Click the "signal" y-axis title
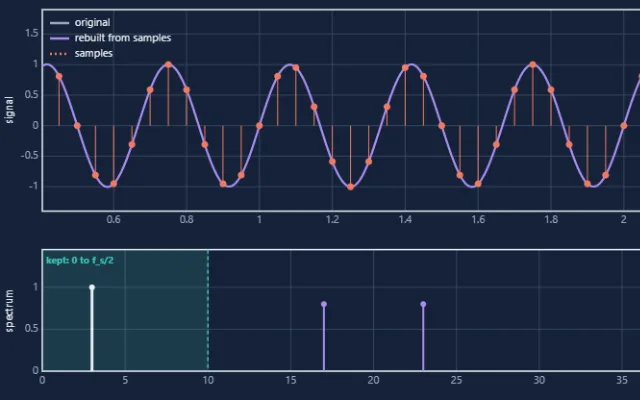The width and height of the screenshot is (640, 400). [x=9, y=110]
